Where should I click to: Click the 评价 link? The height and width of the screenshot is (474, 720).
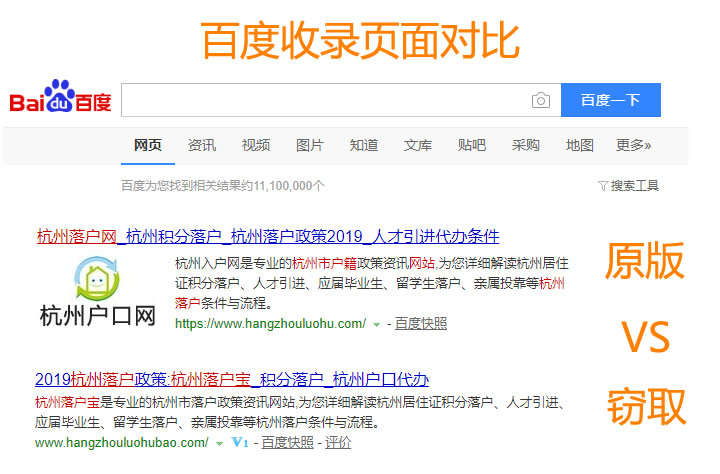click(338, 443)
